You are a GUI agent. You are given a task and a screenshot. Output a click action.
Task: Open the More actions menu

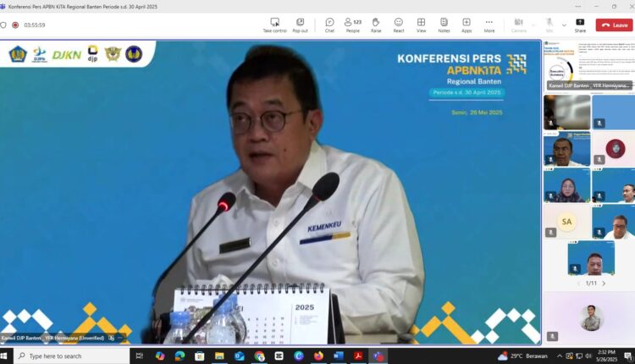[489, 25]
